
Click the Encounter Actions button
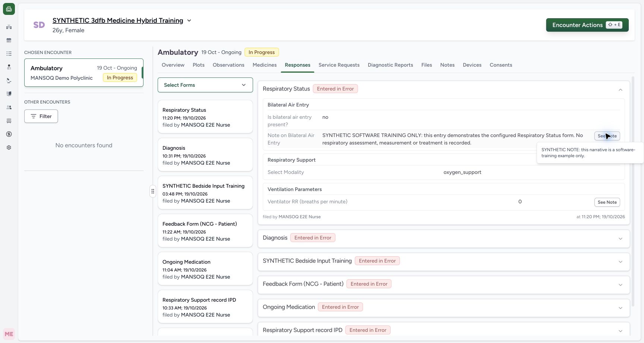click(587, 25)
